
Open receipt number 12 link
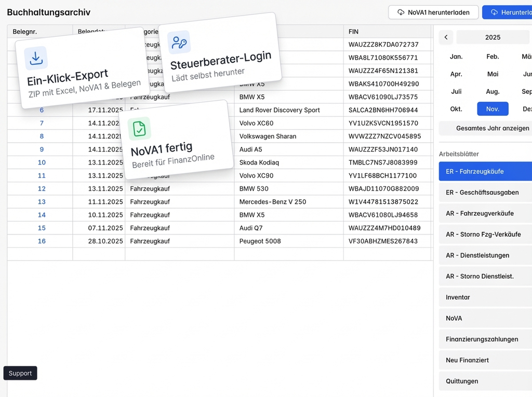(42, 189)
